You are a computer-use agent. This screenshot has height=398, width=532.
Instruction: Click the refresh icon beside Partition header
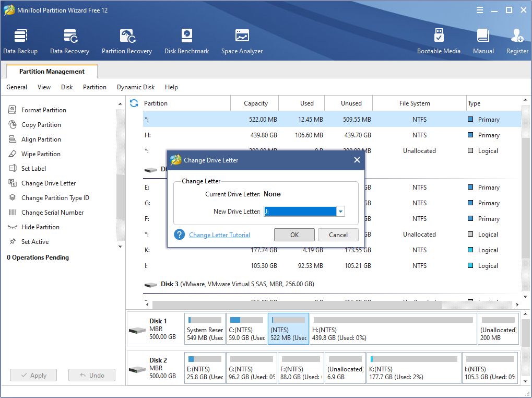pyautogui.click(x=134, y=103)
